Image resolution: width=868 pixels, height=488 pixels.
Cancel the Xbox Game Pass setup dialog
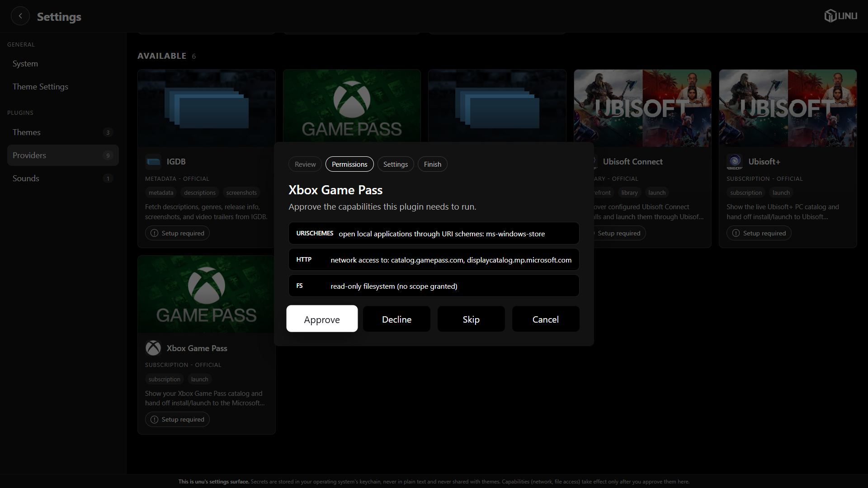click(x=546, y=319)
